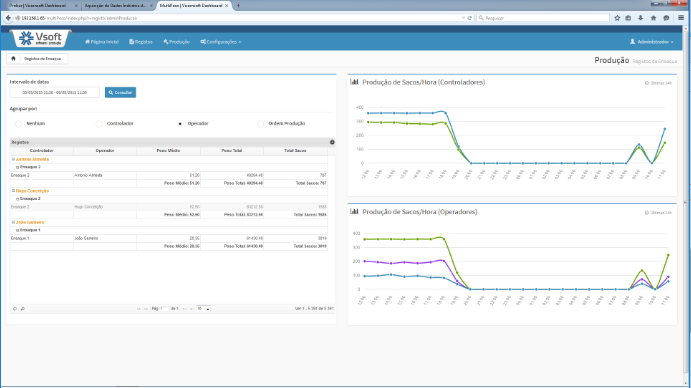The width and height of the screenshot is (691, 388).
Task: Go to Página Inicial link
Action: pyautogui.click(x=102, y=42)
